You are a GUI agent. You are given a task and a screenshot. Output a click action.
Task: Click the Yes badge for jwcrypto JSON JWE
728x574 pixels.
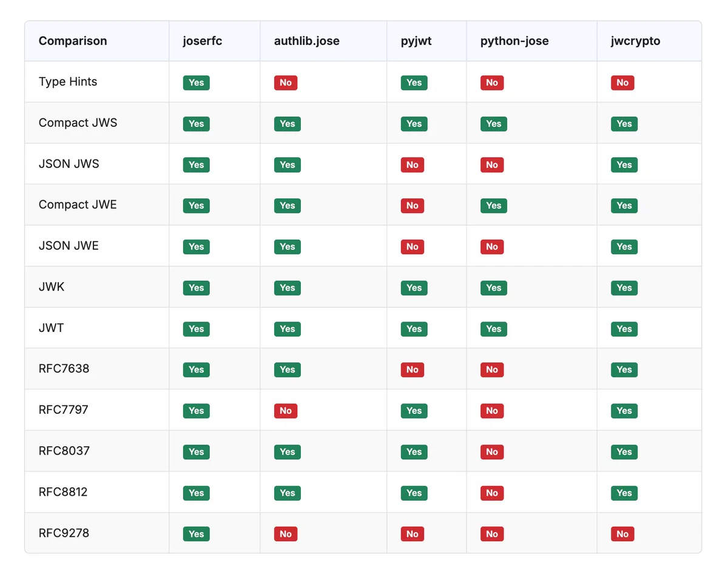pyautogui.click(x=624, y=247)
